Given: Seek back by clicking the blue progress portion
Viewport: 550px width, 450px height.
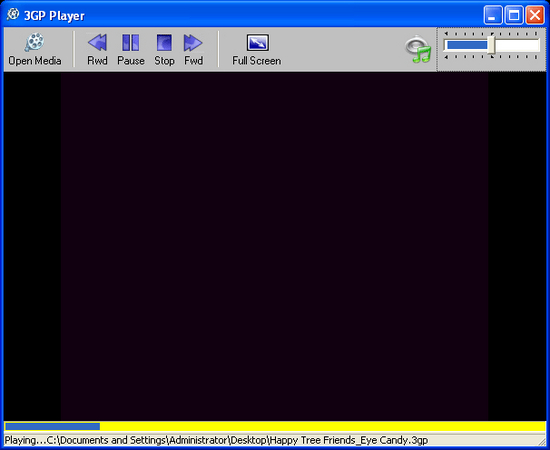Looking at the screenshot, I should [x=53, y=426].
